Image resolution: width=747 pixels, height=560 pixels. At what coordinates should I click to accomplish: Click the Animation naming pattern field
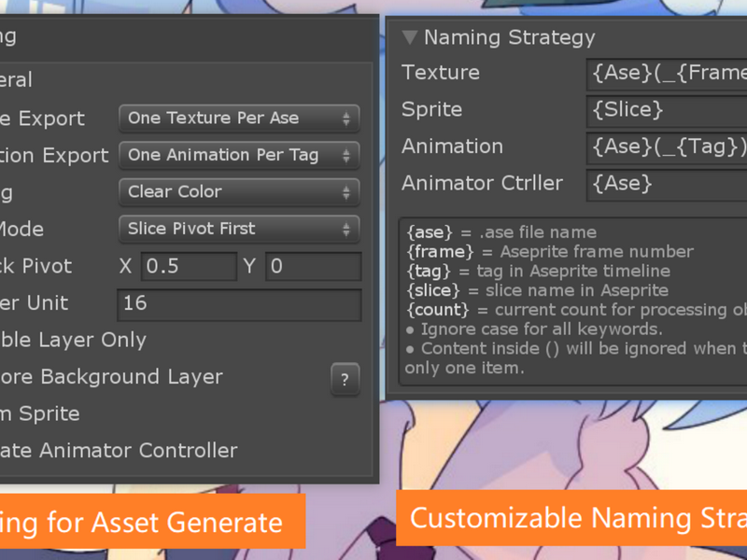click(667, 147)
